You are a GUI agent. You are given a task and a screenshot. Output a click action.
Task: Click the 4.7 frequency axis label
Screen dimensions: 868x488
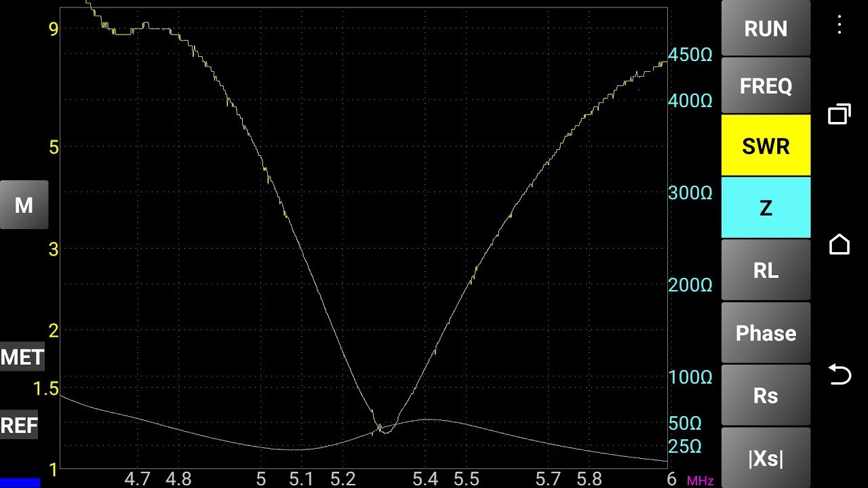[137, 479]
